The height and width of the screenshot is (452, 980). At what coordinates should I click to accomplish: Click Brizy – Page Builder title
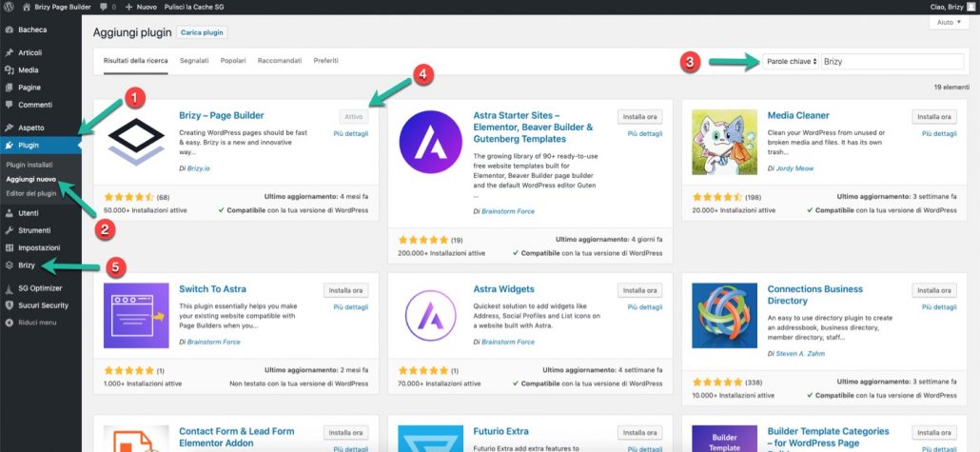(x=222, y=115)
